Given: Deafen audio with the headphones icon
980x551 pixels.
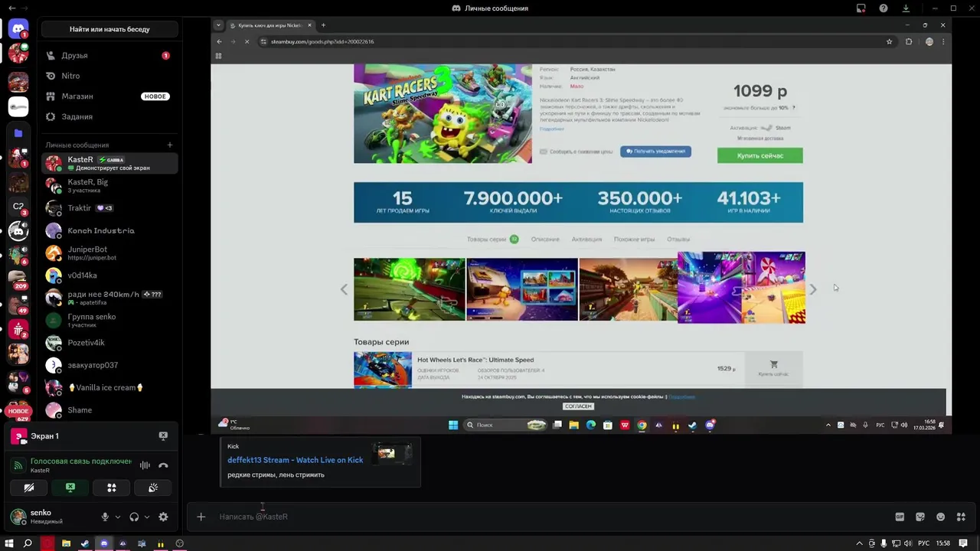Looking at the screenshot, I should coord(134,517).
